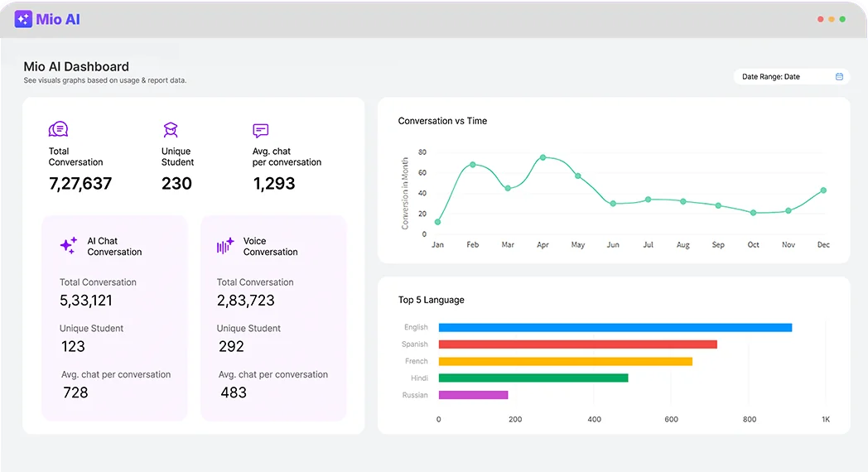This screenshot has width=868, height=472.
Task: Click the Unique Student value 230
Action: [x=176, y=184]
